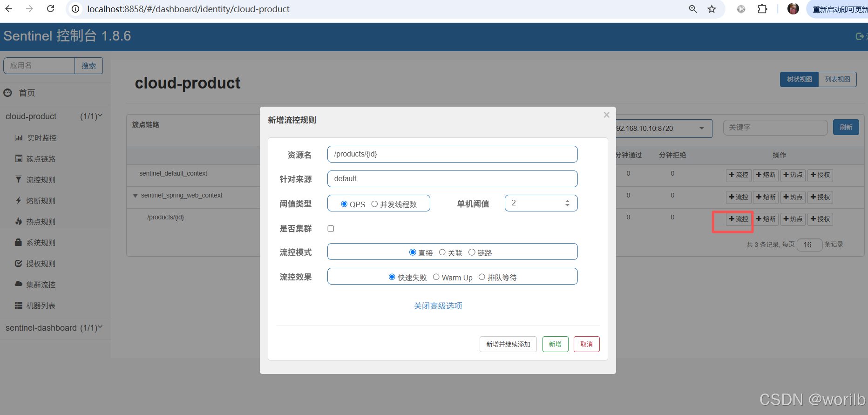Add 授权 rule for /products/{id} row
868x415 pixels.
click(820, 219)
